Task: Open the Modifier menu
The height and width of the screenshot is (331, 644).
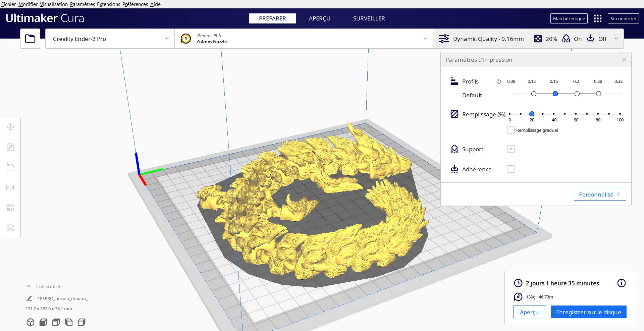Action: [28, 4]
